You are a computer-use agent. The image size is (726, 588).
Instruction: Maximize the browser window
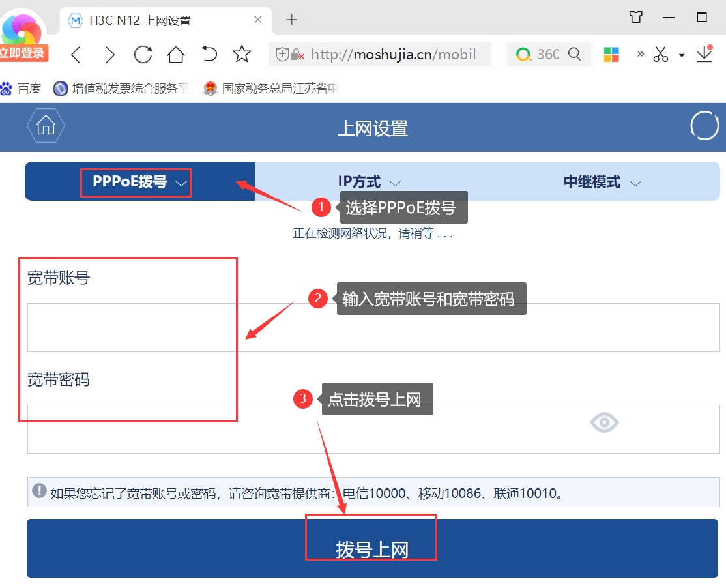coord(702,17)
